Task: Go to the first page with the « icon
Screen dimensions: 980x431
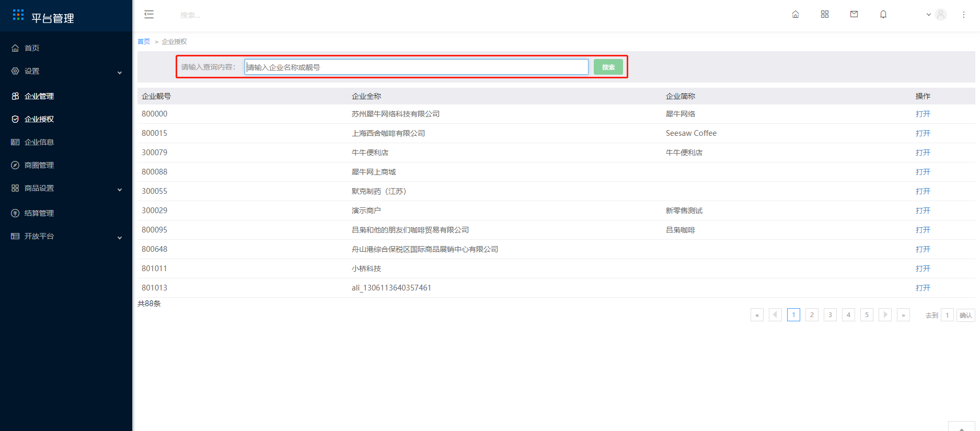Action: (757, 315)
